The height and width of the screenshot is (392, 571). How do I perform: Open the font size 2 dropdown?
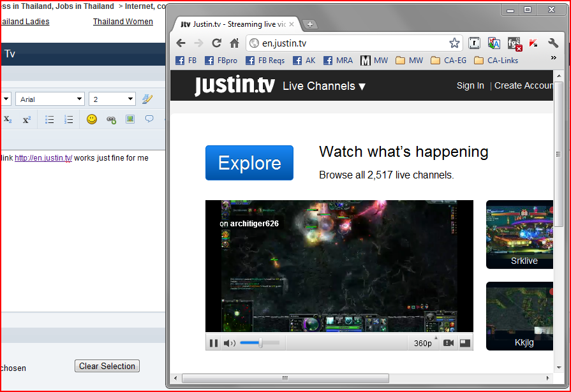pos(112,99)
